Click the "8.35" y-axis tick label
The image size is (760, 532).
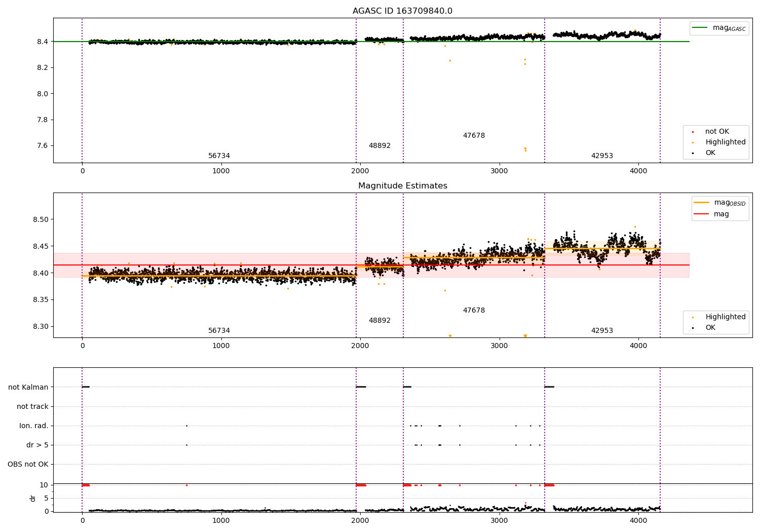point(41,300)
